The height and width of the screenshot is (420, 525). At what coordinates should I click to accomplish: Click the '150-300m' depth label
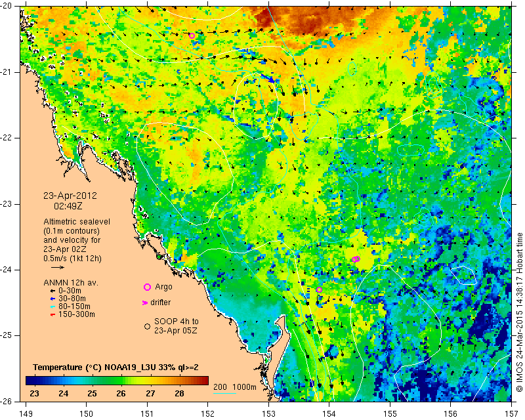click(77, 314)
